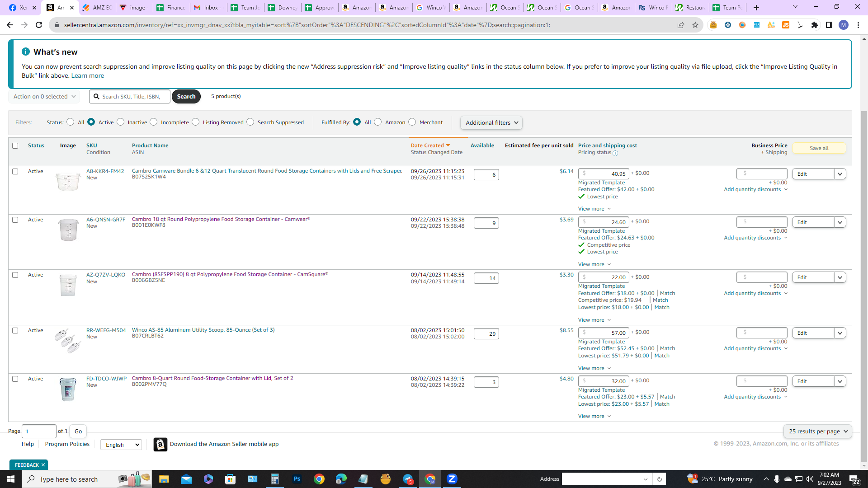Open Photoshop from the taskbar
The image size is (868, 488).
tap(297, 479)
